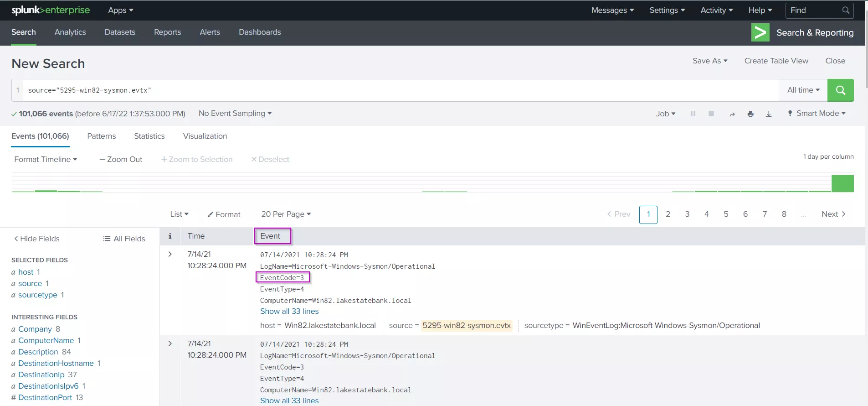Export the search results
This screenshot has width=868, height=406.
click(x=768, y=114)
